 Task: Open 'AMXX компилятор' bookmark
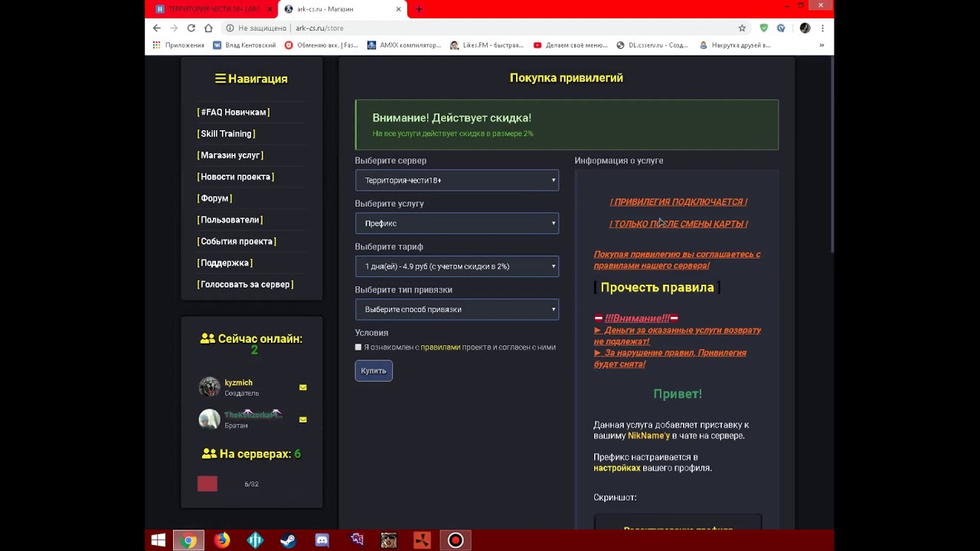click(404, 45)
